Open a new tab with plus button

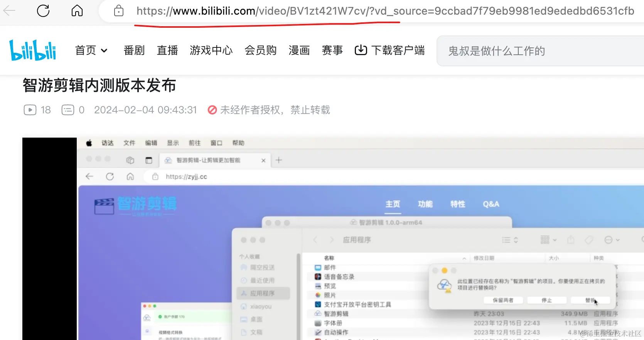(279, 160)
